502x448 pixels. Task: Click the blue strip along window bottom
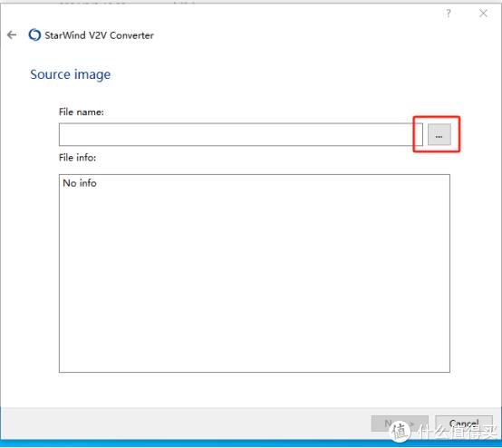[x=251, y=443]
